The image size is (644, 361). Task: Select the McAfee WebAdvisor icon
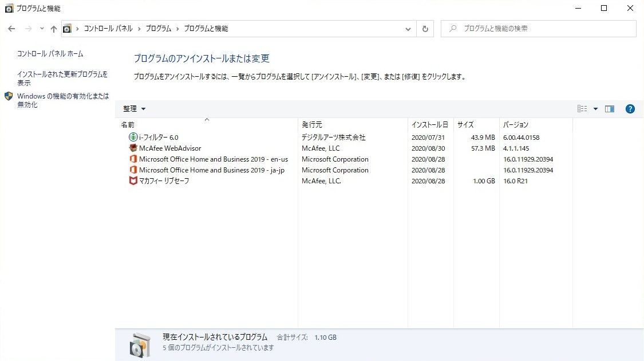tap(133, 148)
